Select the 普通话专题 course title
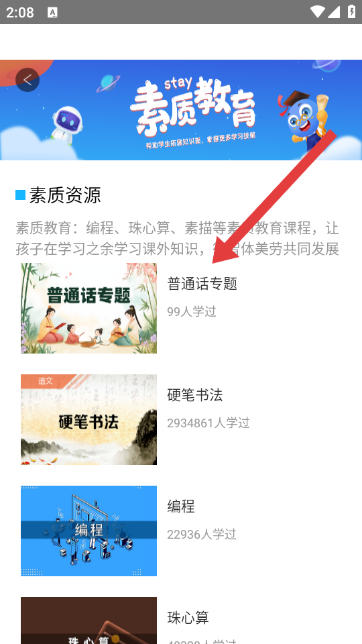362x644 pixels. point(202,283)
